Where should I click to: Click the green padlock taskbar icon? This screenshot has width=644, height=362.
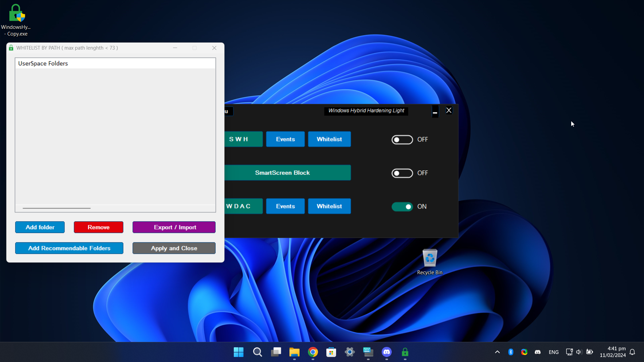click(x=405, y=352)
